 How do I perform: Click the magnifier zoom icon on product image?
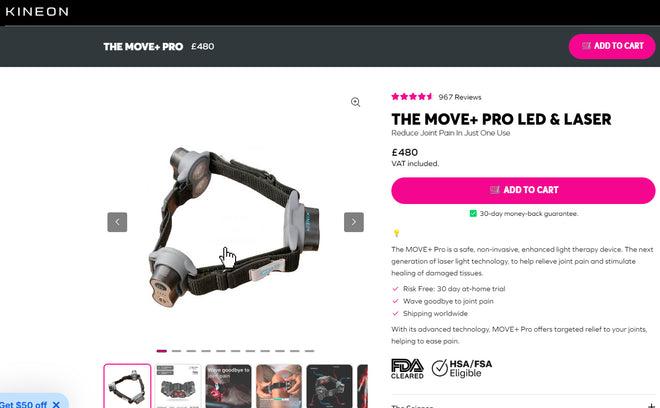[355, 102]
